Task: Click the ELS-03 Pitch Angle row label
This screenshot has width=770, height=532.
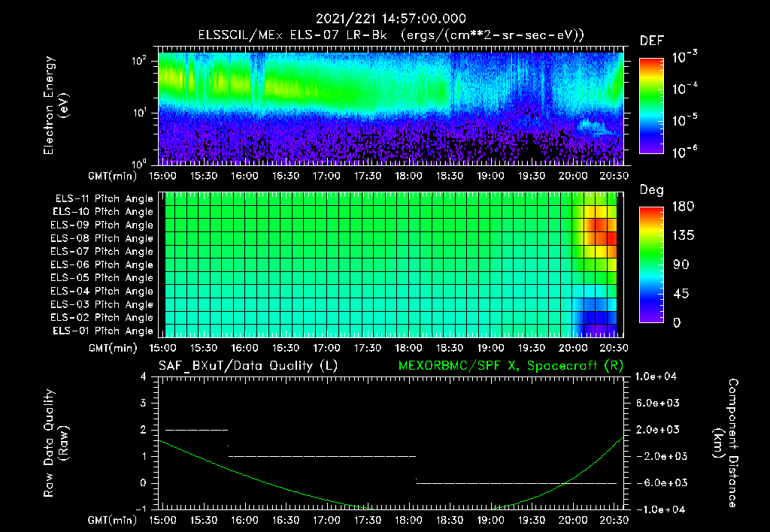Action: (x=102, y=304)
